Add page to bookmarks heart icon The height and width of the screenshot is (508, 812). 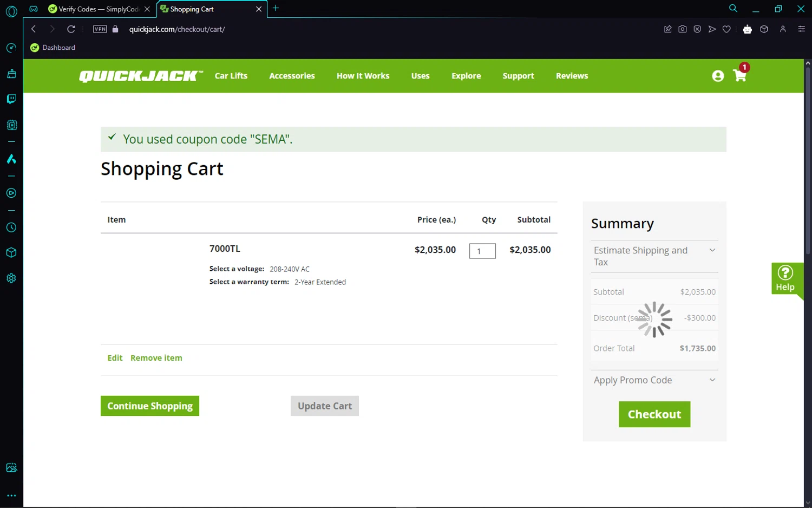click(726, 29)
